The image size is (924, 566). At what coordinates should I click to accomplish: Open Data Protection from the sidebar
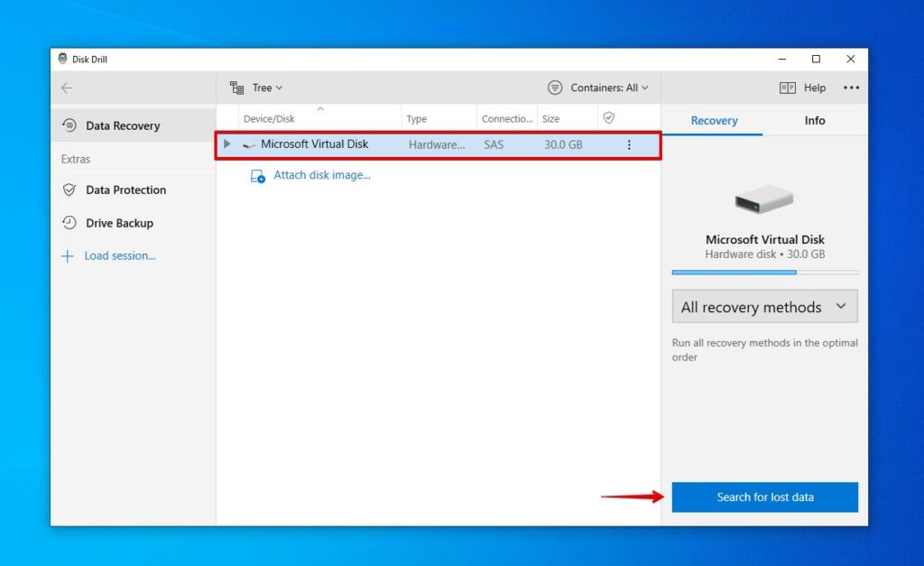point(69,190)
